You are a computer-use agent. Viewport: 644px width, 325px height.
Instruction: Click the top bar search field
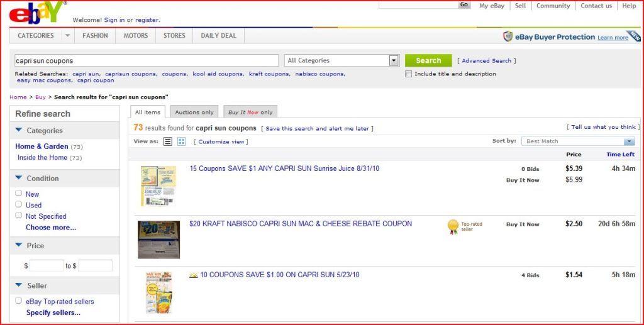click(418, 4)
